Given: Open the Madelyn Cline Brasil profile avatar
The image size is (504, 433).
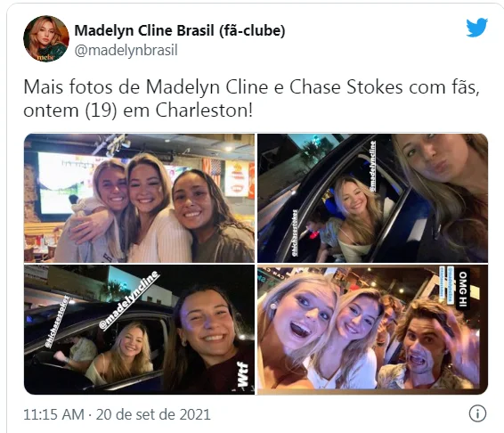Looking at the screenshot, I should pos(46,38).
